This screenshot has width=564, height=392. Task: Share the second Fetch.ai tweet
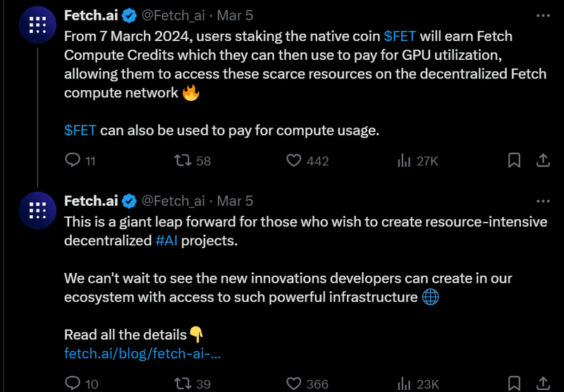click(x=543, y=384)
